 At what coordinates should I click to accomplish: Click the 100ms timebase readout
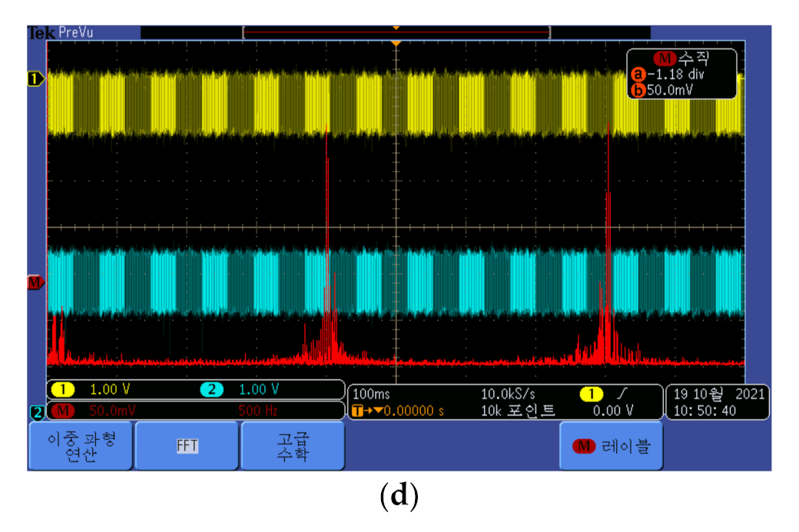point(370,394)
